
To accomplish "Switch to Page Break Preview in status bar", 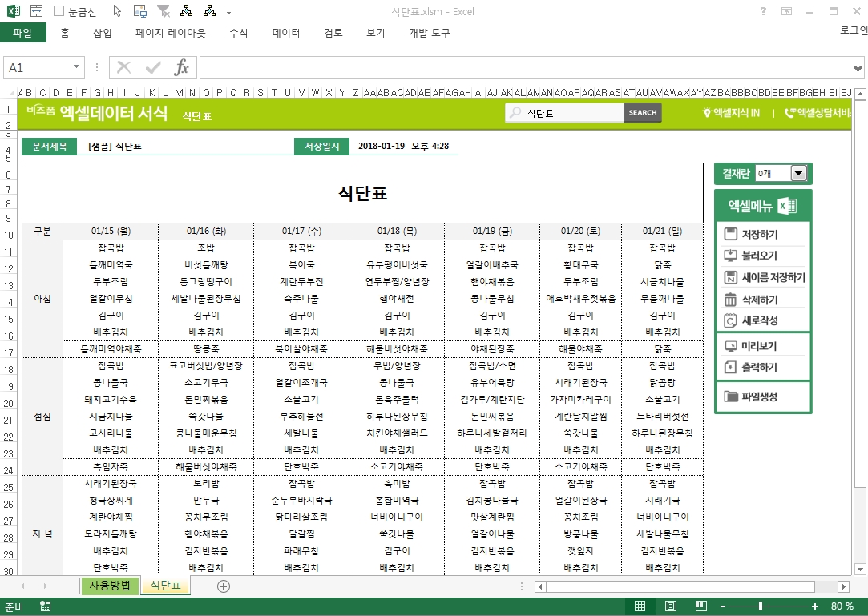I will tap(699, 606).
